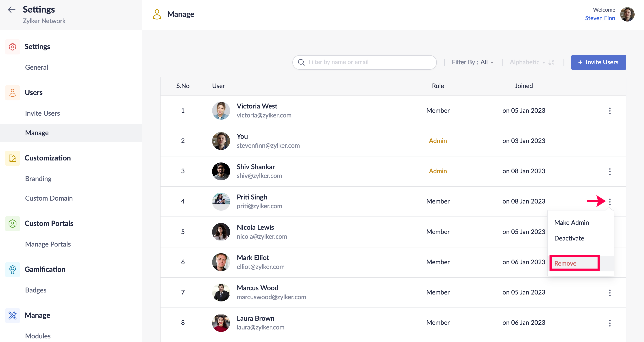Expand the Alphabetic sort dropdown
Viewport: 644px width, 342px height.
tap(527, 62)
